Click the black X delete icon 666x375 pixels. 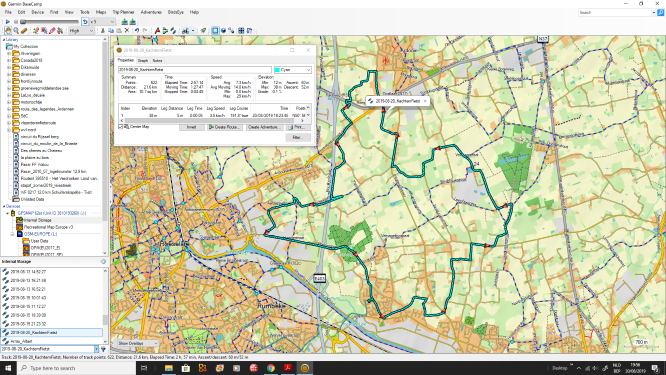127,31
